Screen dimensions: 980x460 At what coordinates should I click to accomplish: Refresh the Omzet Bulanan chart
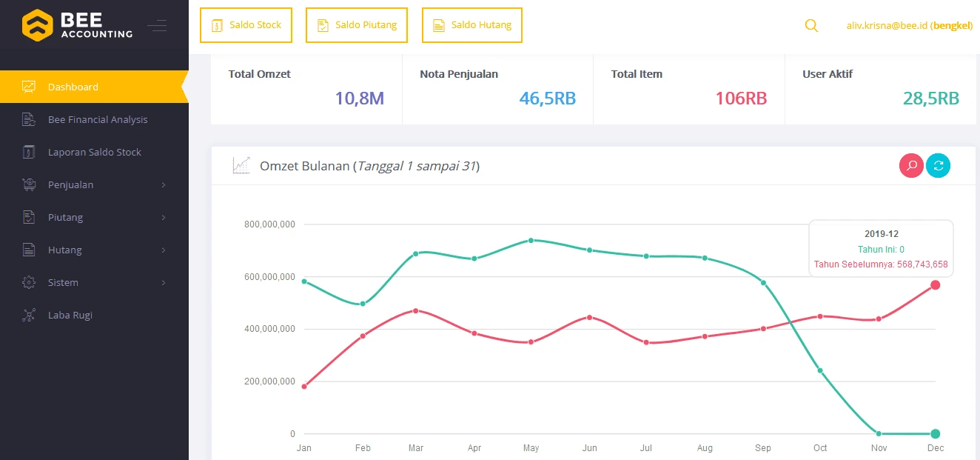(x=938, y=165)
